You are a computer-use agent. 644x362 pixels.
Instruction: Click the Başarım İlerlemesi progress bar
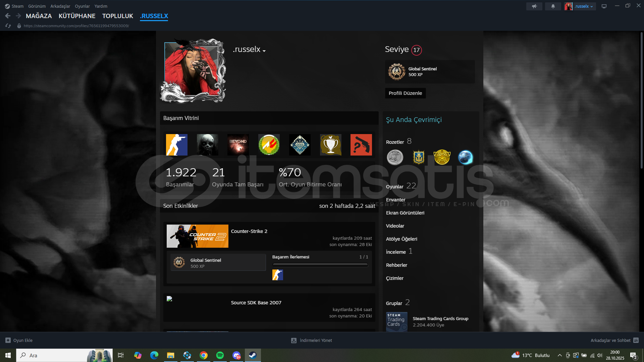click(x=320, y=265)
